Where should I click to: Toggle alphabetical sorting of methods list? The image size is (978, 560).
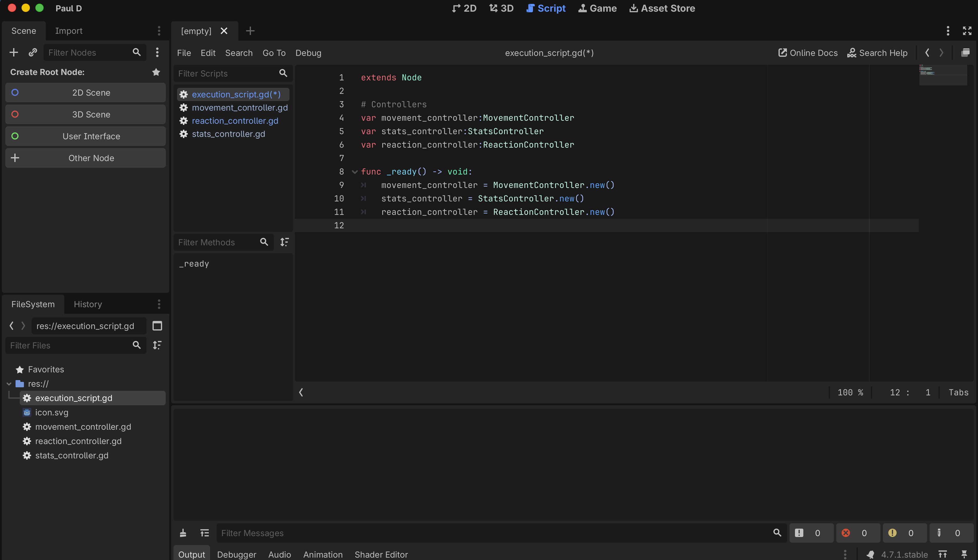click(x=284, y=242)
